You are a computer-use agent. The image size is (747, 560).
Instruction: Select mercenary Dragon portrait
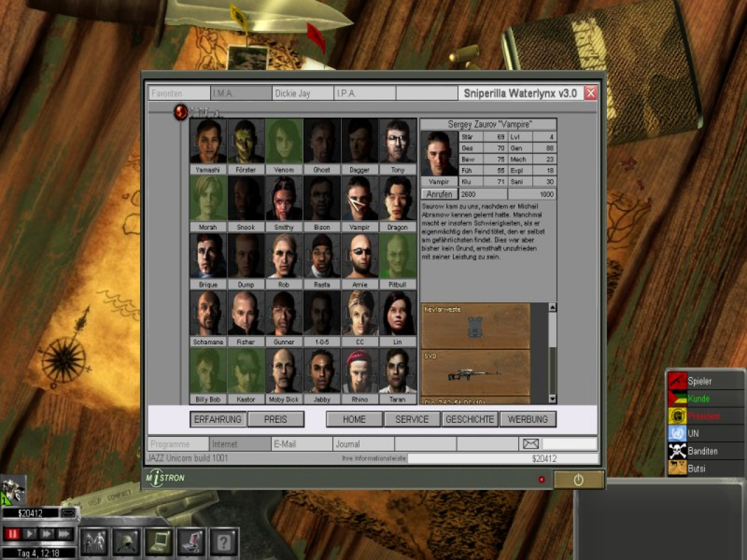[397, 199]
